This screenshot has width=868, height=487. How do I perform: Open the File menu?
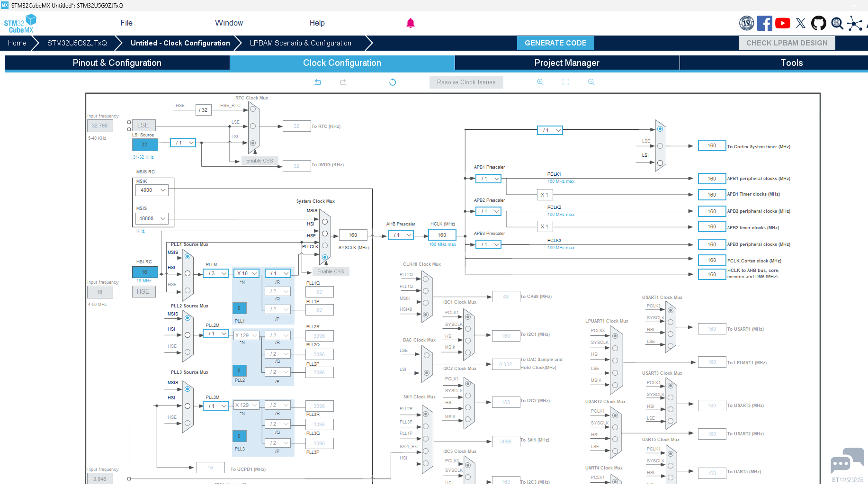click(126, 23)
